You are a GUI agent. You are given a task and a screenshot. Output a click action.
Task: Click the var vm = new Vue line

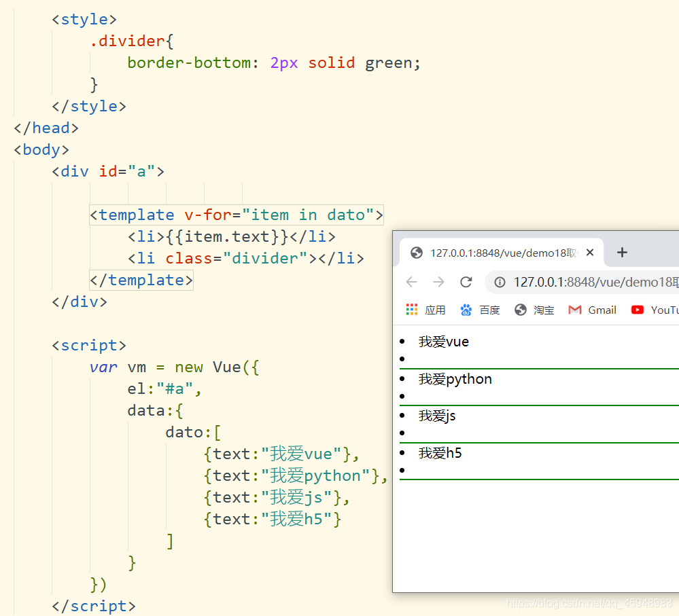point(174,367)
